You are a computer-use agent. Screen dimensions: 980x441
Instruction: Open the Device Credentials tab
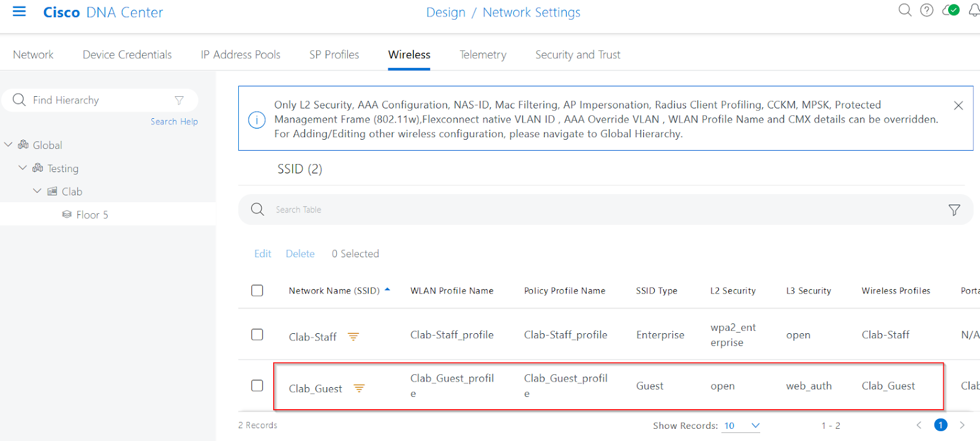click(x=127, y=55)
